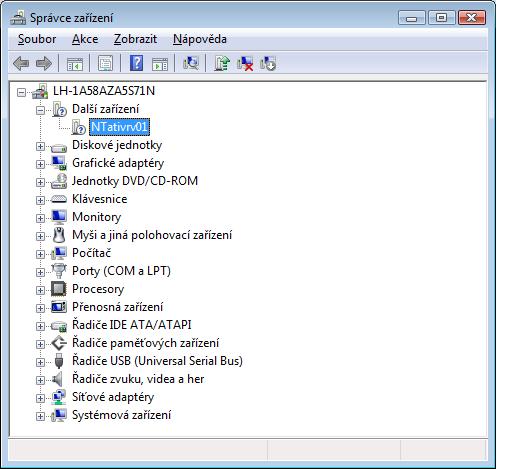The width and height of the screenshot is (512, 469).
Task: Expand the Diskové jednotky node
Action: tap(40, 146)
